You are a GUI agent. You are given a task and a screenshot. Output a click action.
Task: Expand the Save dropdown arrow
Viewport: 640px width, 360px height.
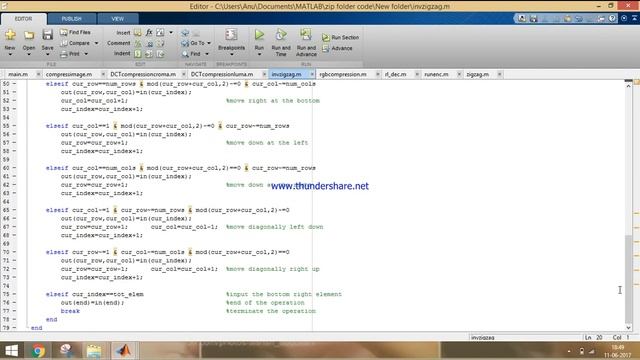pos(47,54)
